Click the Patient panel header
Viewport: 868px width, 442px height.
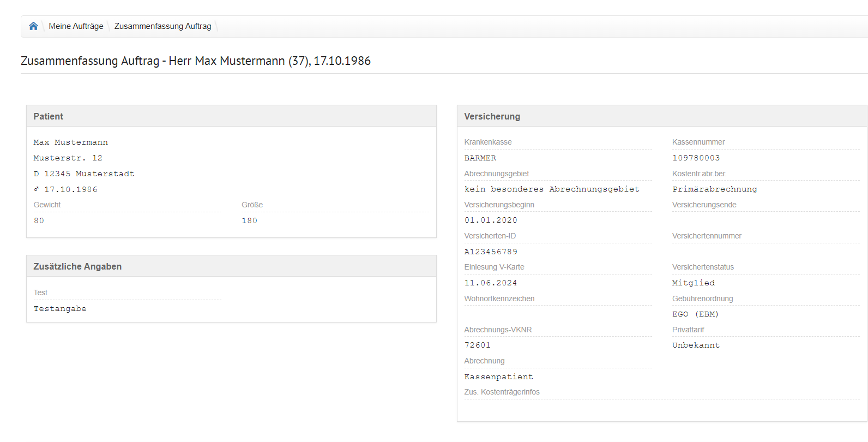click(48, 116)
